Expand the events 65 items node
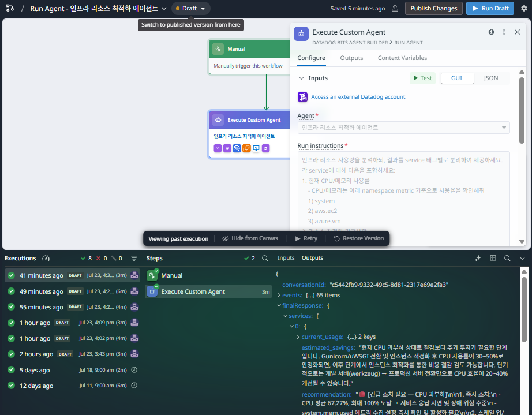 (279, 295)
